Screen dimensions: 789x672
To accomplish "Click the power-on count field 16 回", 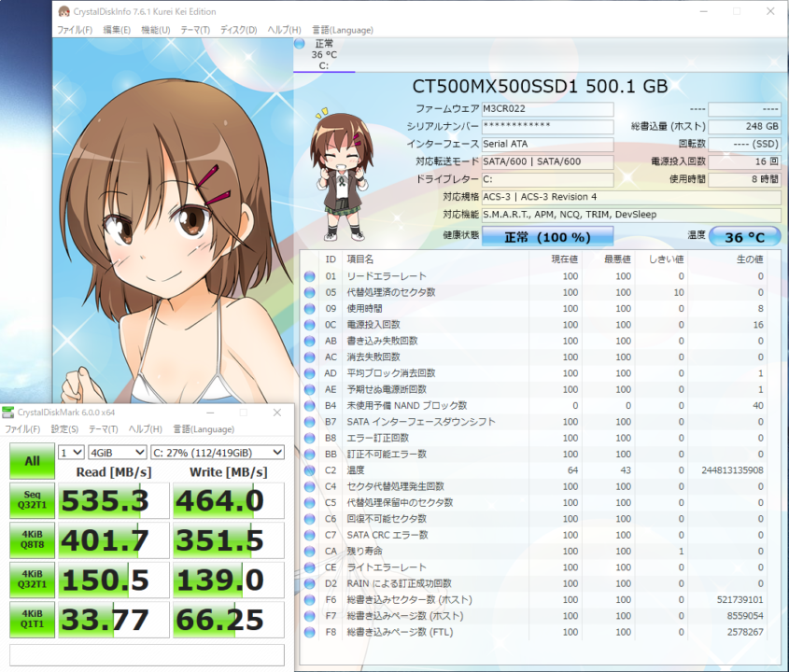I will click(745, 161).
